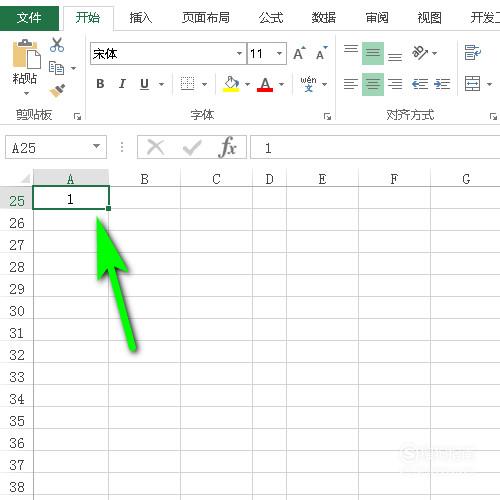The width and height of the screenshot is (500, 500).
Task: Select column F header
Action: click(x=394, y=178)
